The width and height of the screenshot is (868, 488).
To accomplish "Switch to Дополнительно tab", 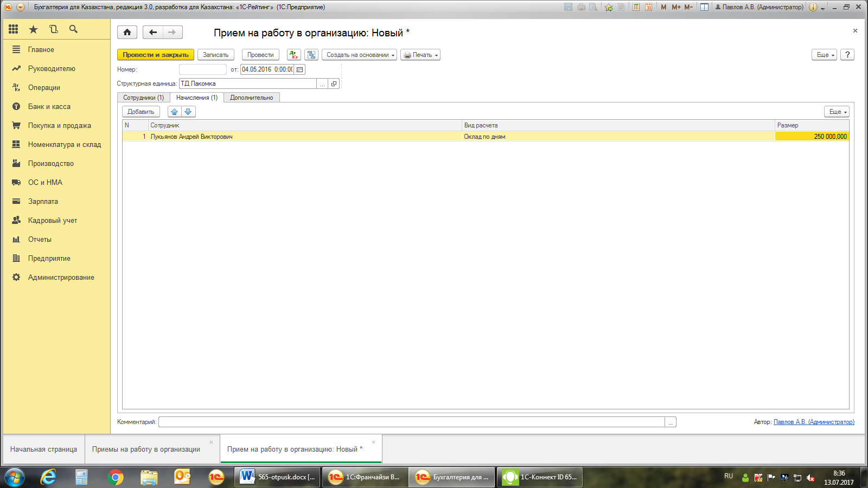I will [252, 98].
